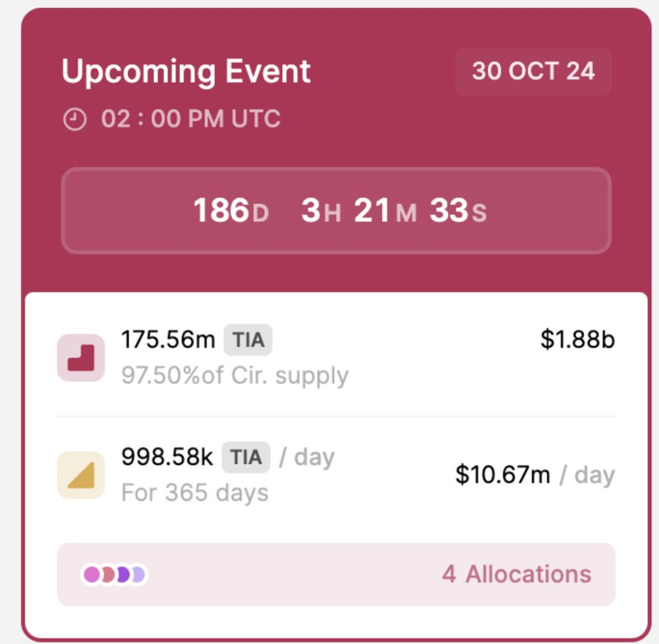Click the For 365 days label
The height and width of the screenshot is (644, 659).
click(x=195, y=493)
